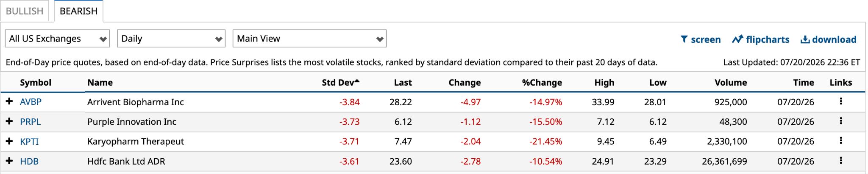The height and width of the screenshot is (174, 868).
Task: Open links menu for HDB row
Action: click(x=840, y=161)
